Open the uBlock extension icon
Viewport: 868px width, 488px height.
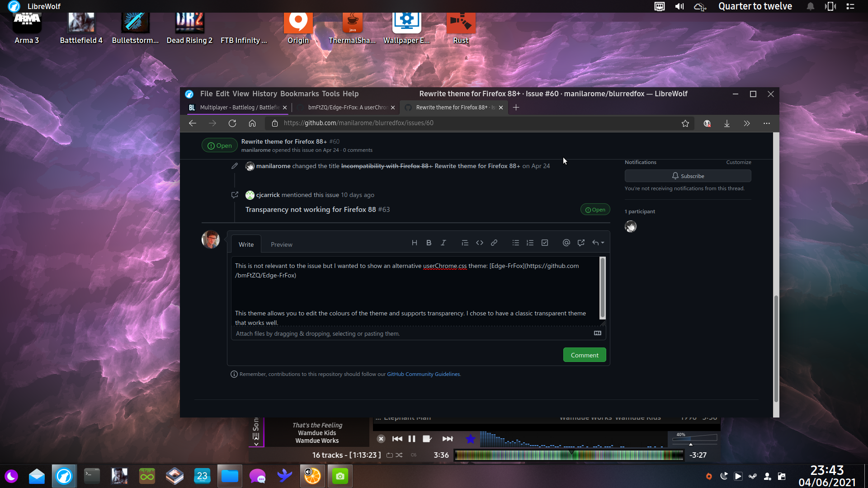pyautogui.click(x=707, y=123)
